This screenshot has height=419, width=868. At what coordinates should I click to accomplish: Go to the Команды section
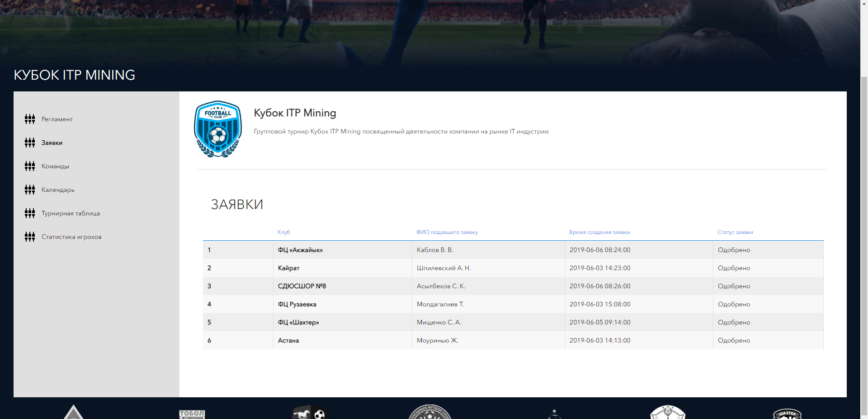pyautogui.click(x=55, y=166)
